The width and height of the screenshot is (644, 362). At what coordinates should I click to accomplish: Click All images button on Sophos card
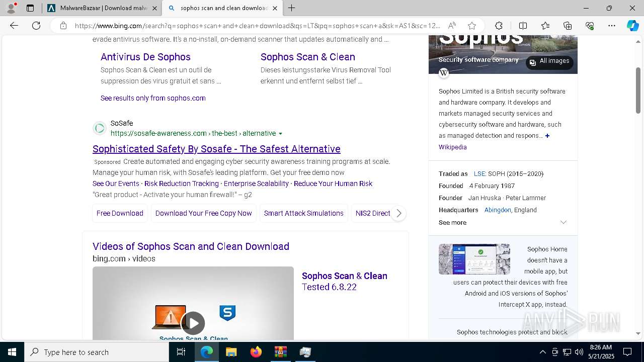pos(549,61)
